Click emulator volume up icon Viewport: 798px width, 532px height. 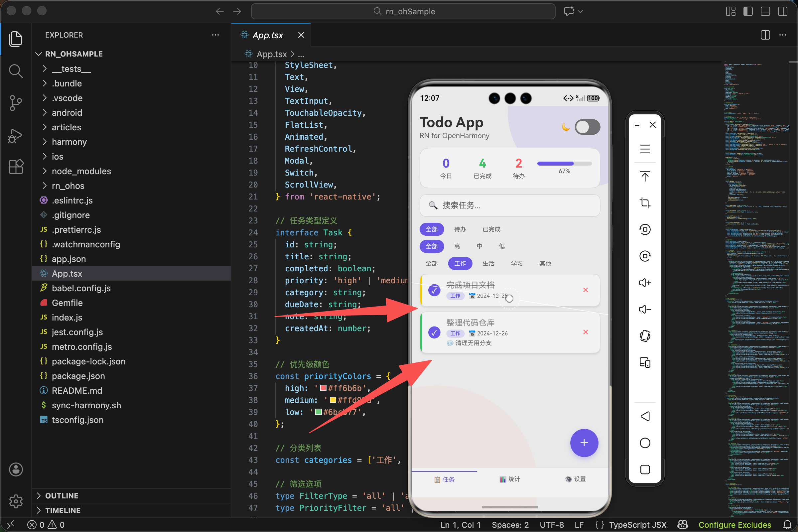[x=645, y=283]
